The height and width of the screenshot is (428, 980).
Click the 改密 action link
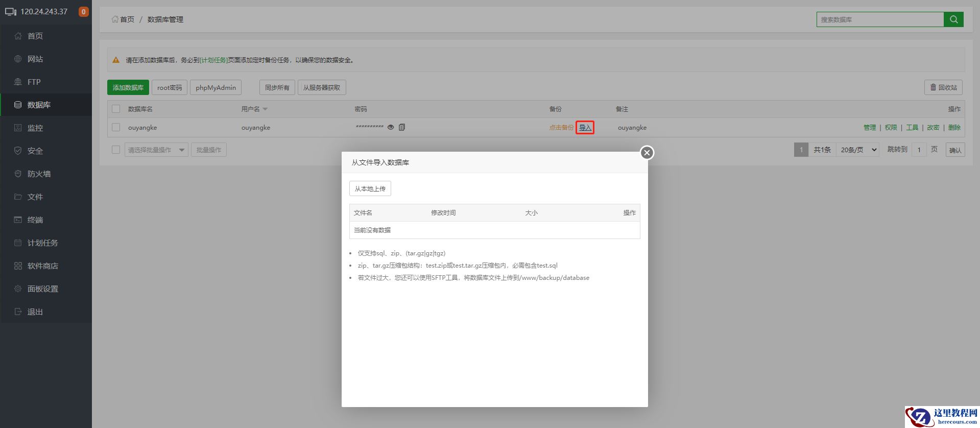point(933,128)
